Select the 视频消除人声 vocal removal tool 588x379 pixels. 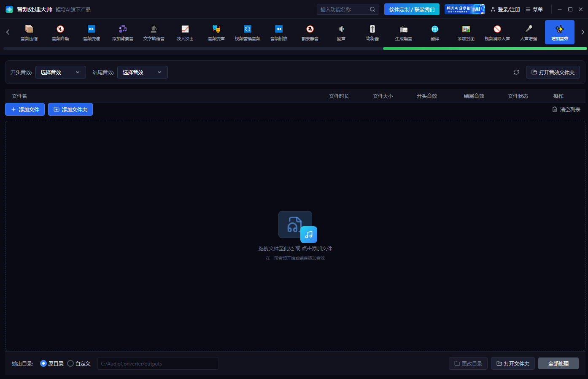click(497, 33)
